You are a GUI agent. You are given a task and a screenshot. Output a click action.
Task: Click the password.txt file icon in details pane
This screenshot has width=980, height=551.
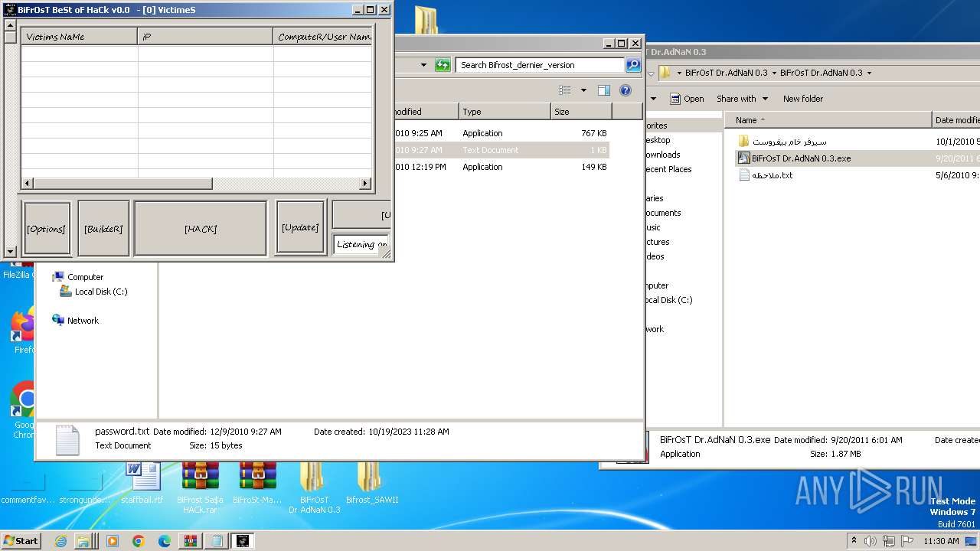coord(67,440)
